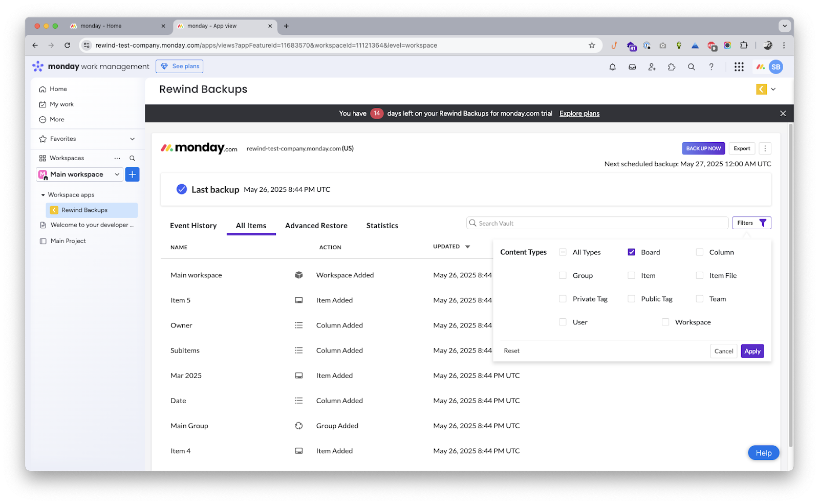Open My work in sidebar
This screenshot has width=819, height=504.
point(61,104)
